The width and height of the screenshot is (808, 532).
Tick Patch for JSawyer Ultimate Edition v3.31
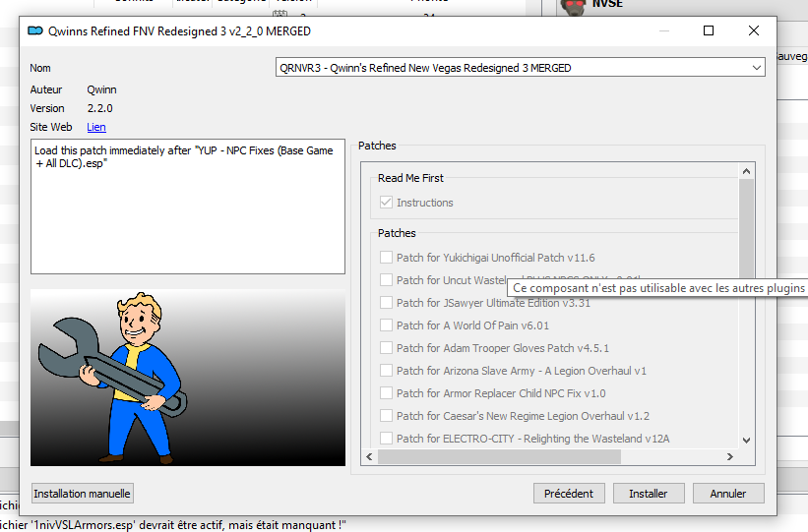pos(386,302)
